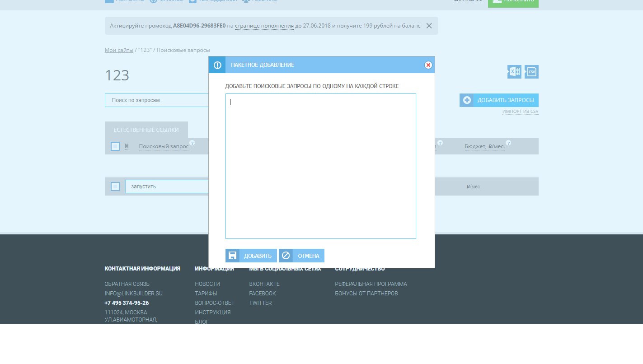Click the Поиск по запросам search field
Viewport: 643px width, 364px height.
pyautogui.click(x=157, y=100)
